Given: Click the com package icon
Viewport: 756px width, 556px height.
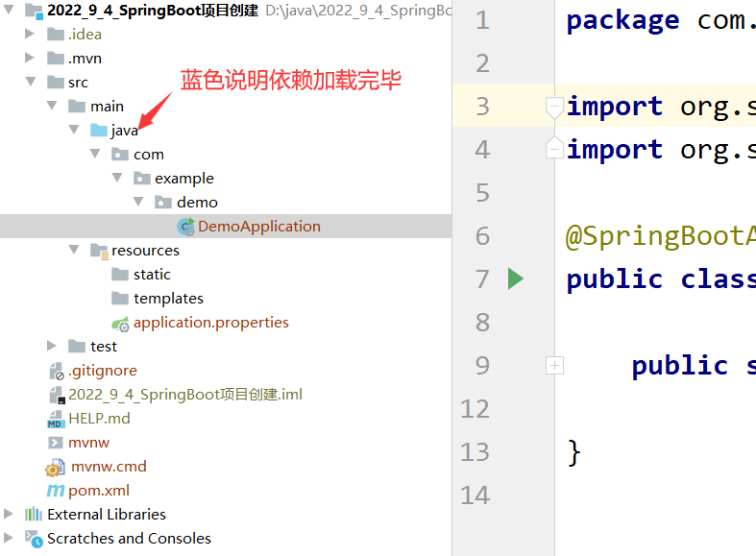Looking at the screenshot, I should tap(120, 155).
